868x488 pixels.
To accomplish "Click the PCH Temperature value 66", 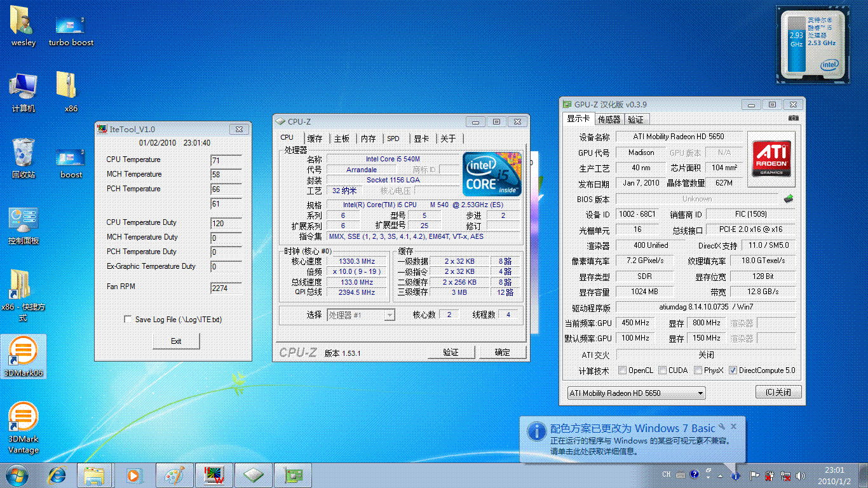I will tap(226, 189).
